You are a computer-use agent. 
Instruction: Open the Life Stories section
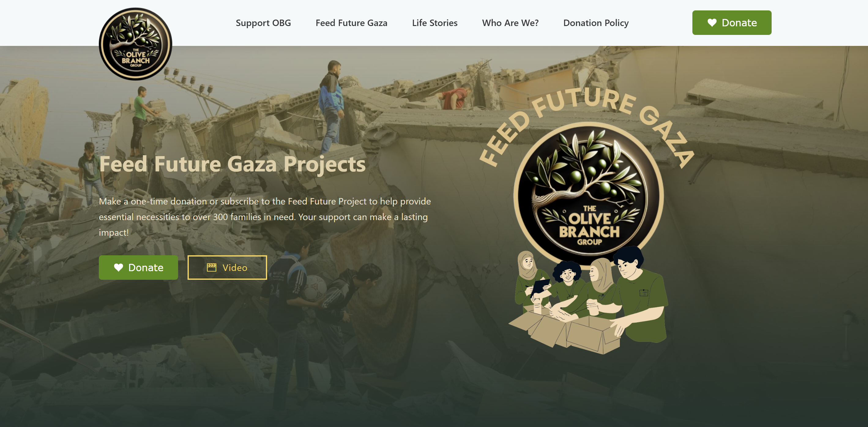click(x=435, y=23)
